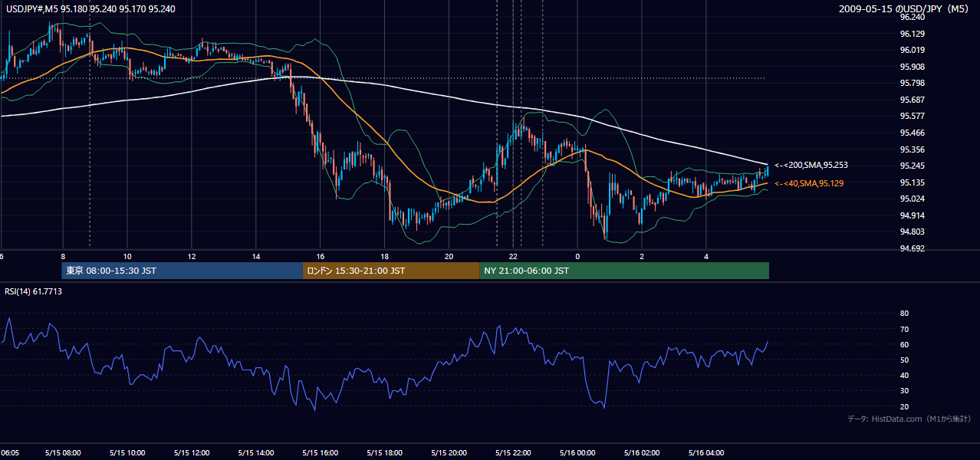This screenshot has width=980, height=460.
Task: Click hour marker 8 under price chart
Action: coord(63,256)
